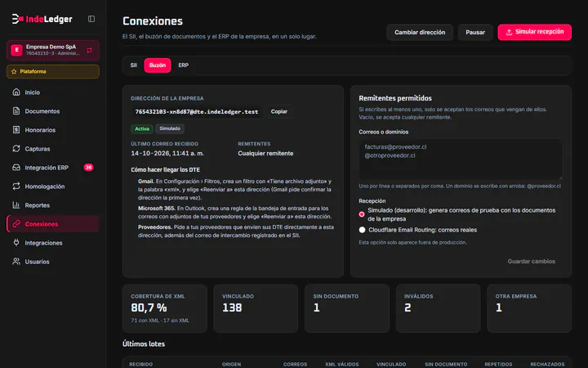Click the Pausar button
This screenshot has height=368, width=588.
click(x=475, y=32)
